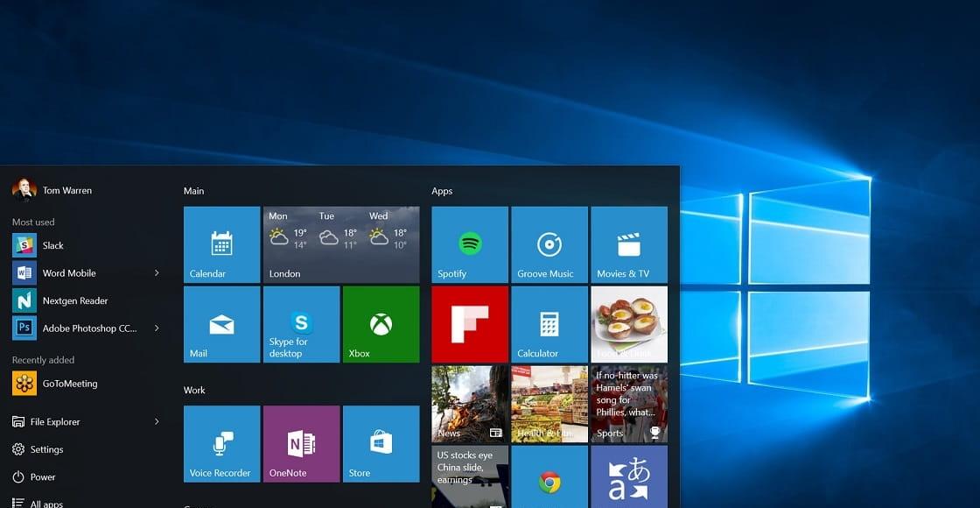Open the Skype for desktop tile
The width and height of the screenshot is (980, 508).
(301, 324)
